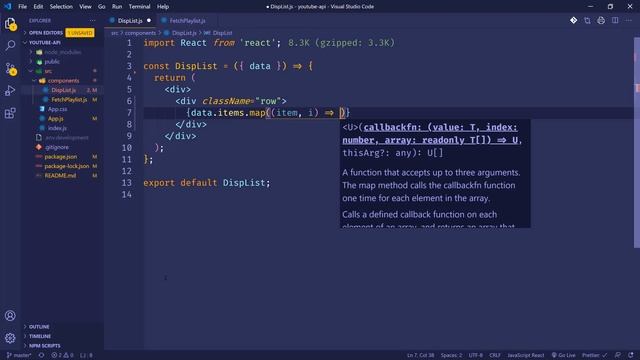640x360 pixels.
Task: Open App.js in the file tree
Action: click(56, 118)
